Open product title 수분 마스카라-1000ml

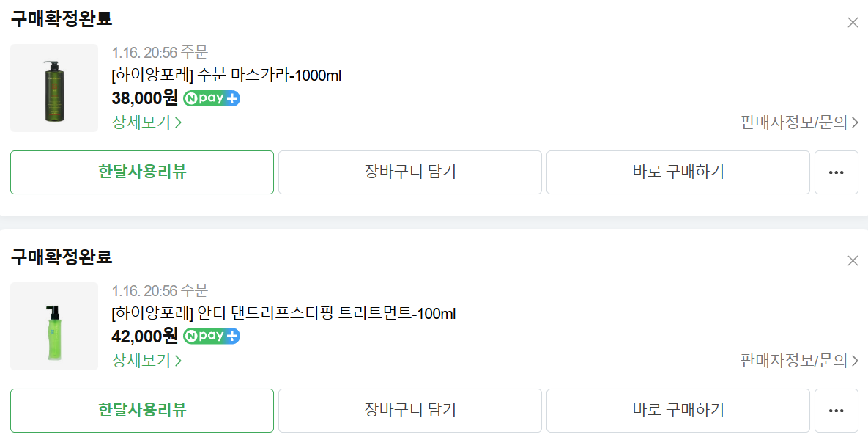pos(226,76)
